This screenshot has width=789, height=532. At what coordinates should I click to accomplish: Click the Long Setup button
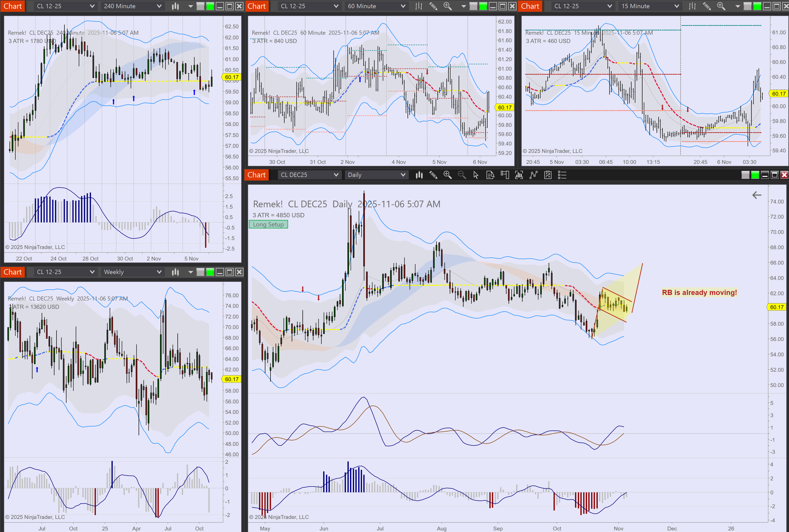(268, 224)
